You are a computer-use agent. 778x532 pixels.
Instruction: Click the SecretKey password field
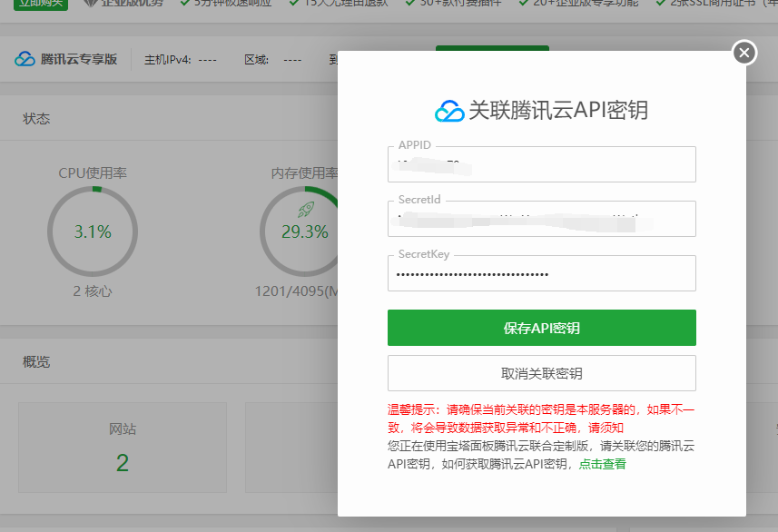541,273
